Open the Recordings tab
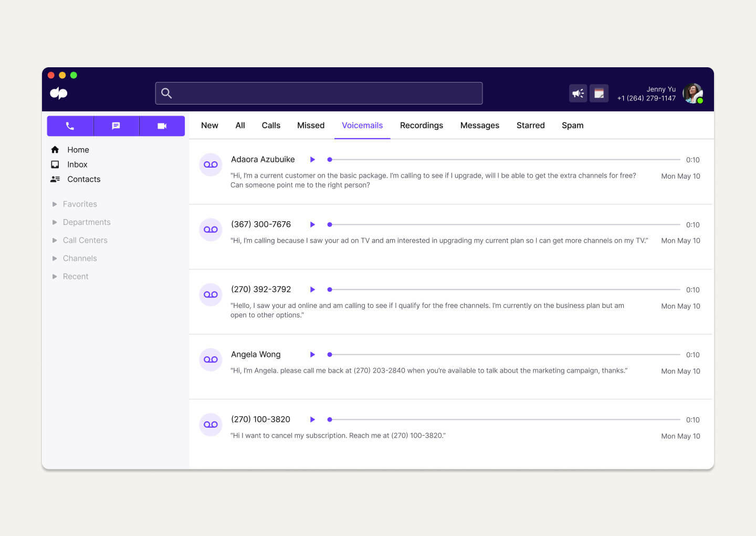Screen dimensions: 756x536 422,125
